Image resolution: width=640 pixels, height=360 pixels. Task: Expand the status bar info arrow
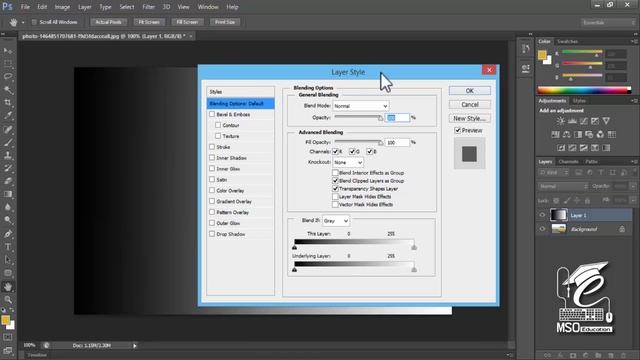tap(135, 346)
